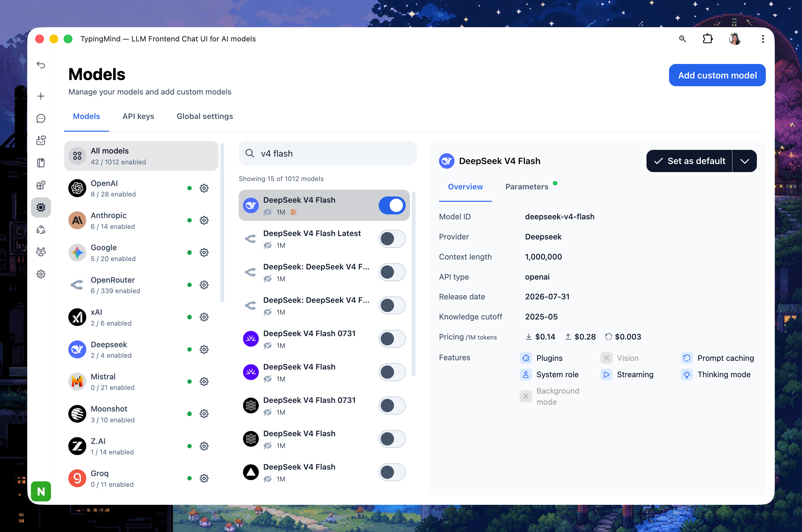Click the provider list scrollbar
Screen dimensions: 802x532
222,222
